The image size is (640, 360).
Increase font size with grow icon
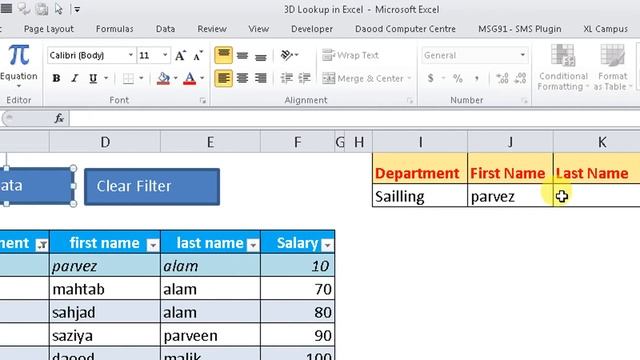180,55
